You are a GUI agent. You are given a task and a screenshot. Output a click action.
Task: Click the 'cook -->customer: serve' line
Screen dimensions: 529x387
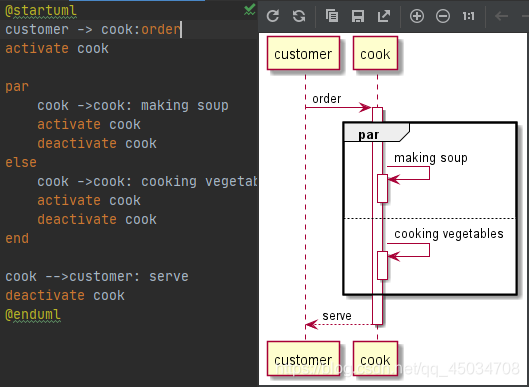point(97,276)
